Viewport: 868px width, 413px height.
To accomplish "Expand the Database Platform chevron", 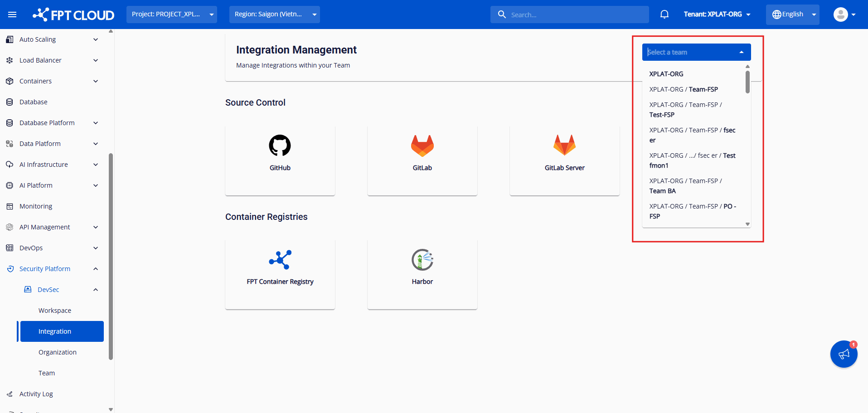I will tap(96, 123).
